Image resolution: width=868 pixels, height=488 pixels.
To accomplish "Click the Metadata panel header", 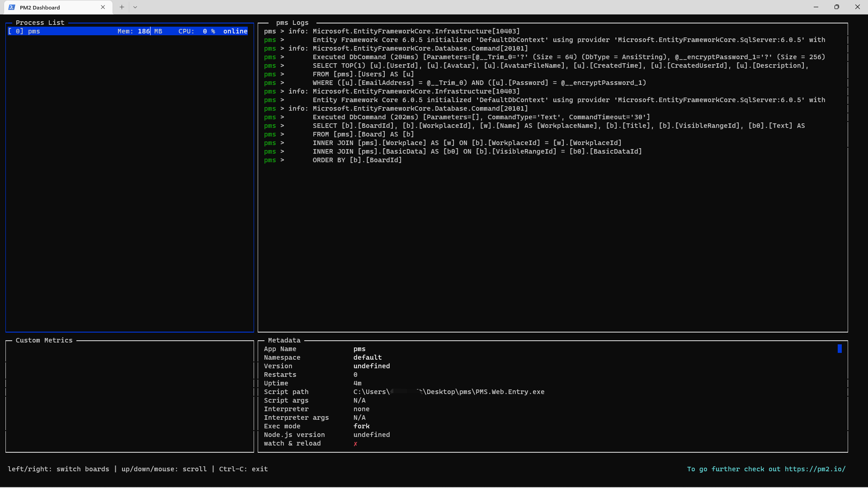I will coord(284,340).
